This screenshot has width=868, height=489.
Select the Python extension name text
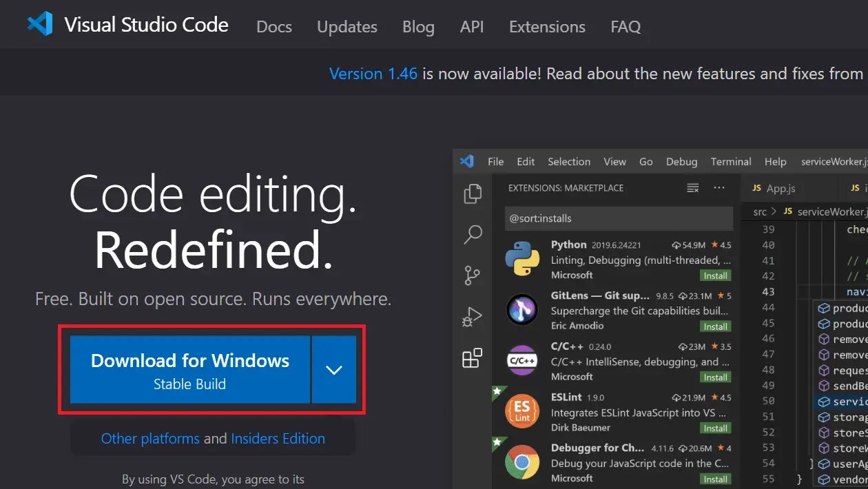[569, 244]
